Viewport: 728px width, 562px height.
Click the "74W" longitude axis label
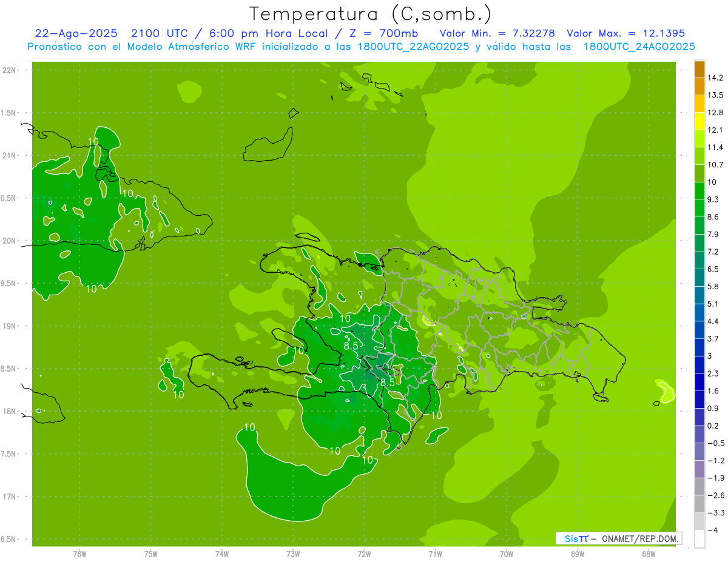222,554
